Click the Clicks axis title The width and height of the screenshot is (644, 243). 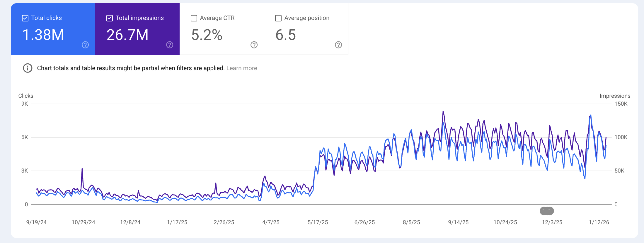(26, 96)
